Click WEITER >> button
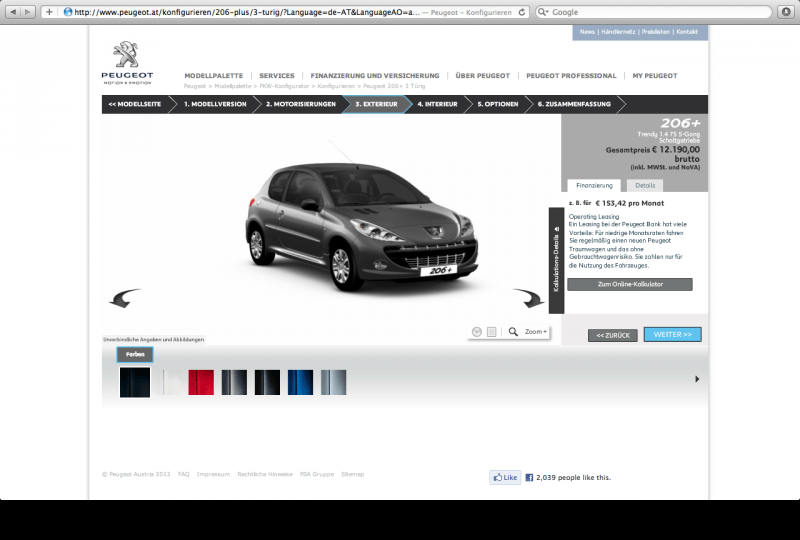The width and height of the screenshot is (800, 540). tap(672, 334)
